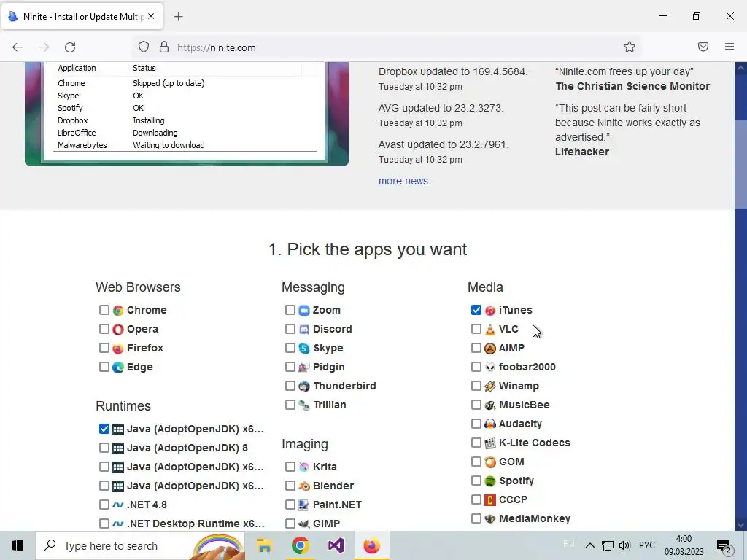Click the Trillian app icon
The height and width of the screenshot is (560, 747).
(304, 405)
